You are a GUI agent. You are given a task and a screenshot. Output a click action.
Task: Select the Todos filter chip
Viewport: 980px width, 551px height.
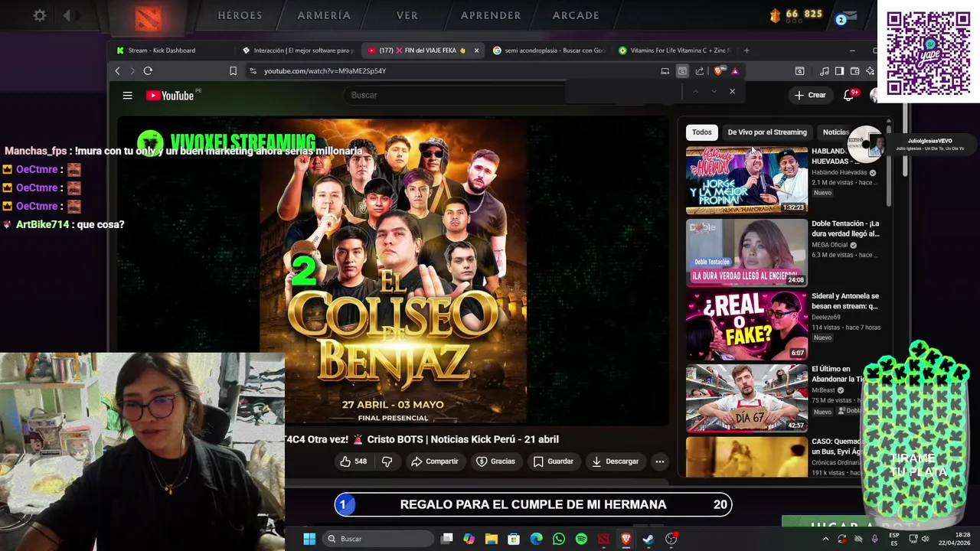tap(702, 132)
